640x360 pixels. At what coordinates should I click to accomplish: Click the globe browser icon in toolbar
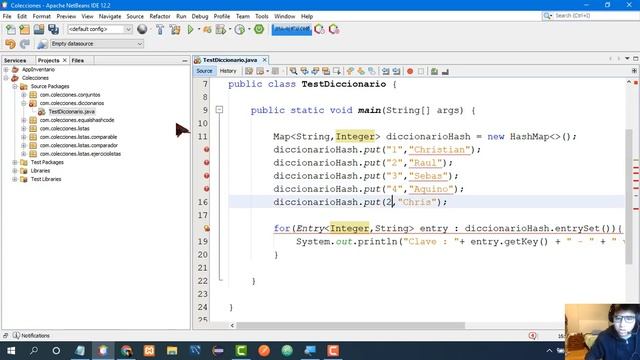pos(142,29)
